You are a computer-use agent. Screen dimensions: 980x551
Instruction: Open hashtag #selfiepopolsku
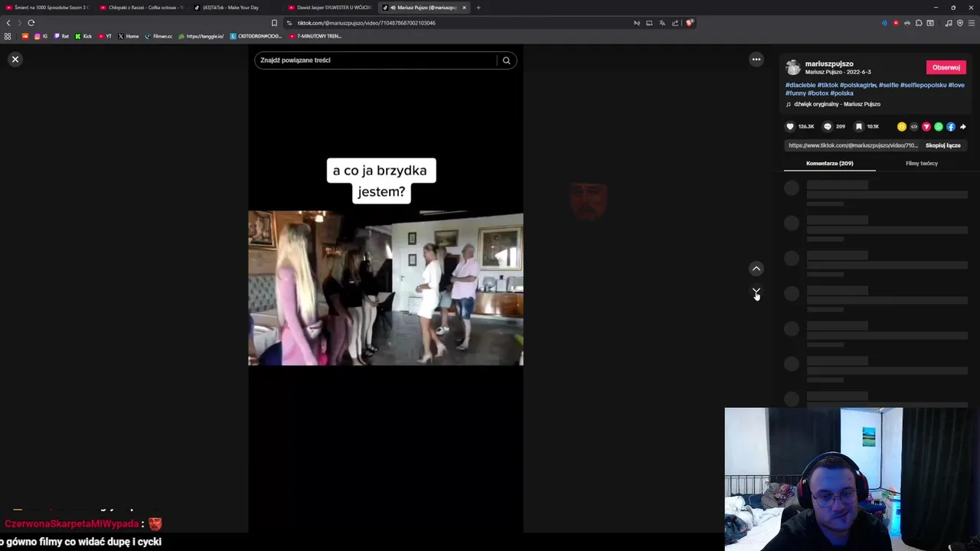pyautogui.click(x=923, y=85)
